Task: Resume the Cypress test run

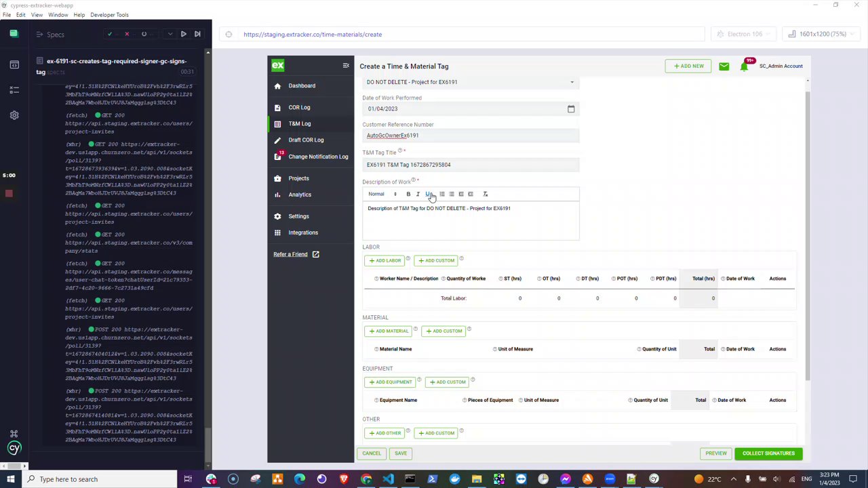Action: tap(183, 34)
